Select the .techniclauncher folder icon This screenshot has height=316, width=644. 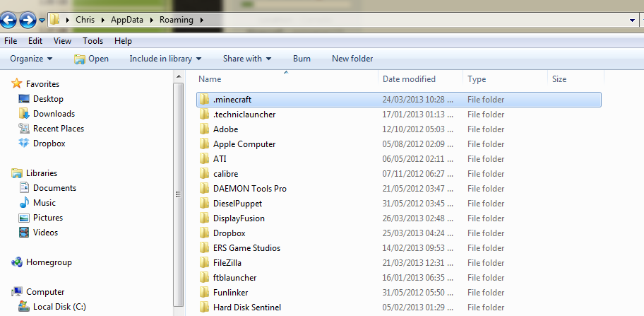click(x=205, y=115)
